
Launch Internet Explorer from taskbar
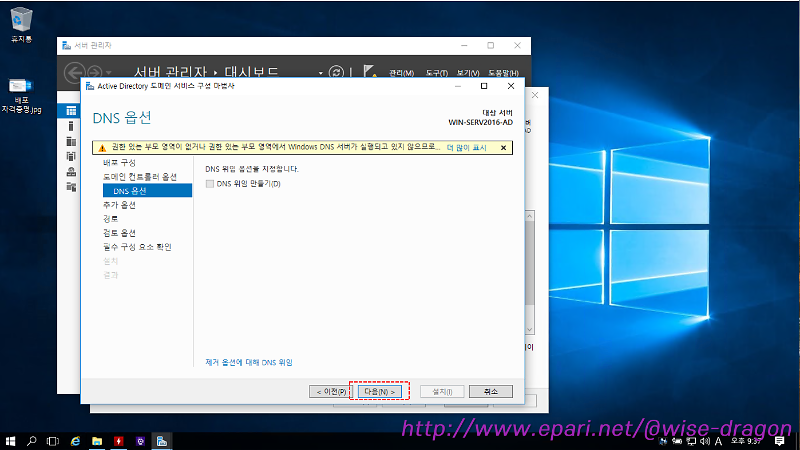coord(75,441)
